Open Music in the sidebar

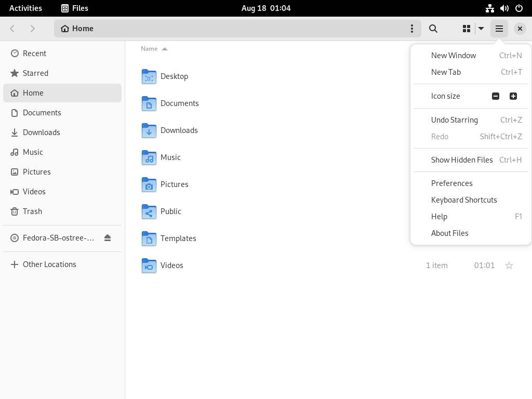coord(62,152)
